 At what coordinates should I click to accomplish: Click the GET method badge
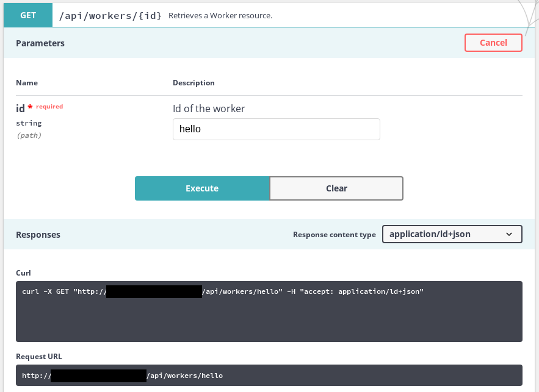click(x=28, y=15)
